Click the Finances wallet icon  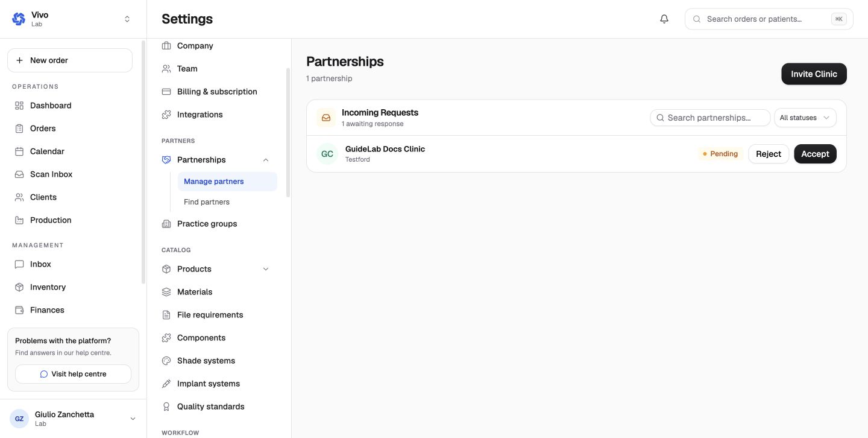coord(19,310)
